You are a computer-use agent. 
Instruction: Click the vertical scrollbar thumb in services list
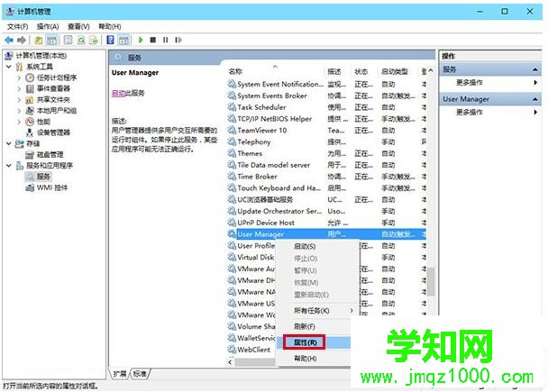431,281
